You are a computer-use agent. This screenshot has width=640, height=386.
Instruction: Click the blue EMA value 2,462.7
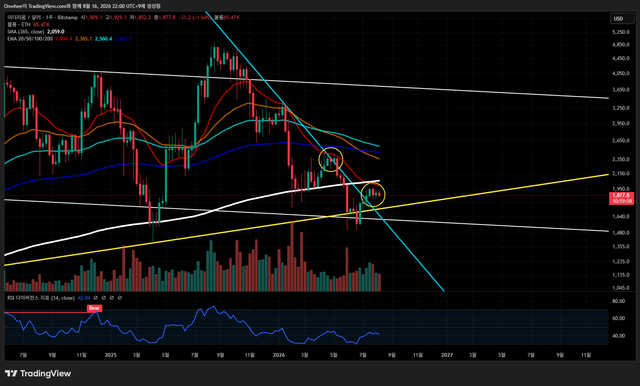coord(123,38)
